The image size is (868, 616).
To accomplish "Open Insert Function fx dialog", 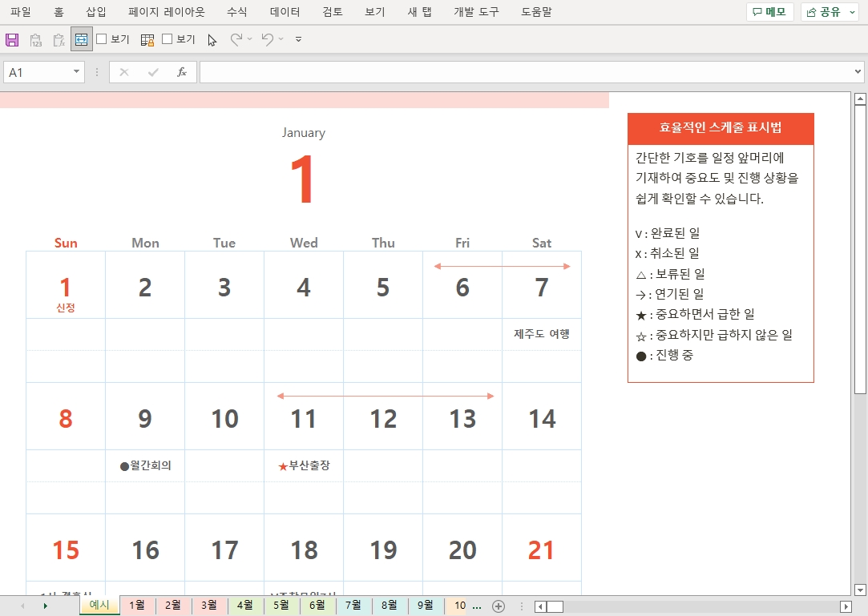I will [x=182, y=72].
